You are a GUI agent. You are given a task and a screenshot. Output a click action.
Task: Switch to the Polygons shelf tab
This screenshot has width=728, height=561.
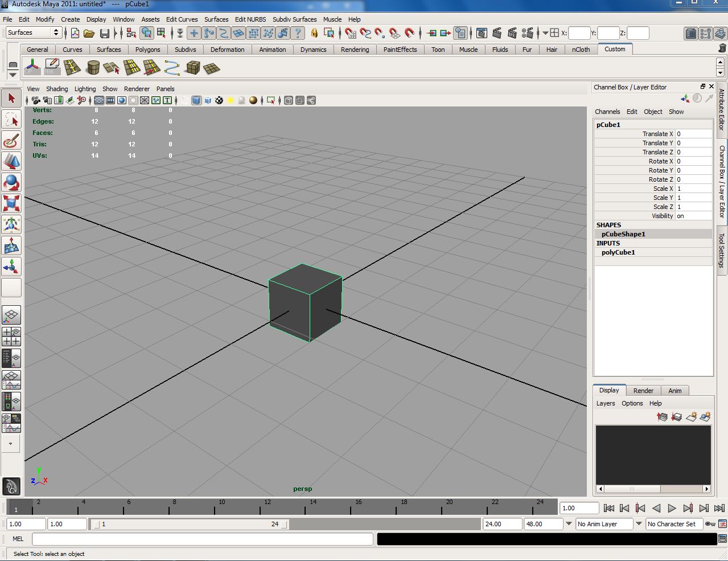pyautogui.click(x=148, y=50)
